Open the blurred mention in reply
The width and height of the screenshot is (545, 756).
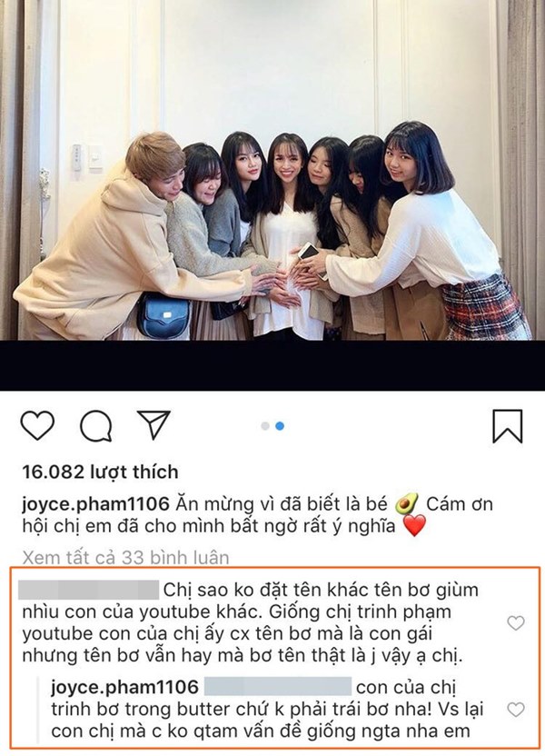tap(278, 687)
